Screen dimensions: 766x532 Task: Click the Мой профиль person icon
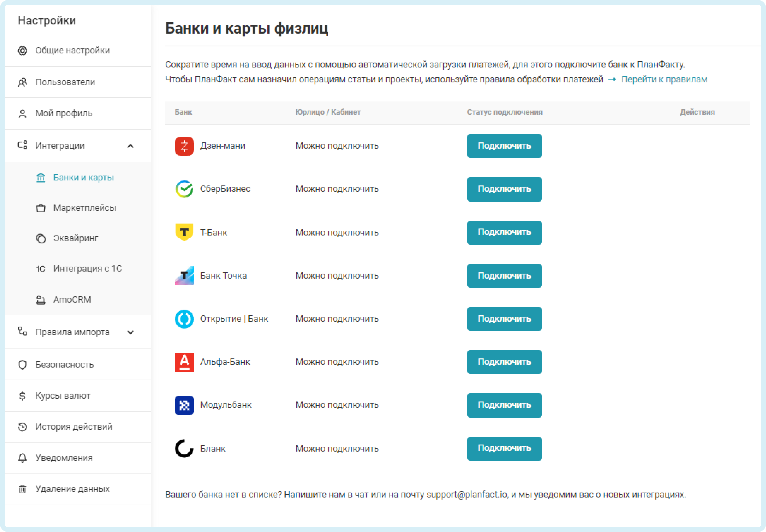pos(22,113)
